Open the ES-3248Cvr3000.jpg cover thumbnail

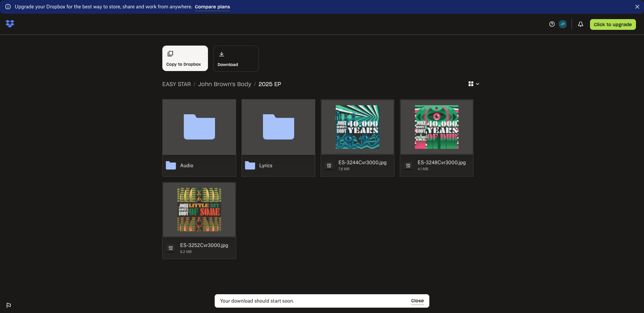pos(436,127)
